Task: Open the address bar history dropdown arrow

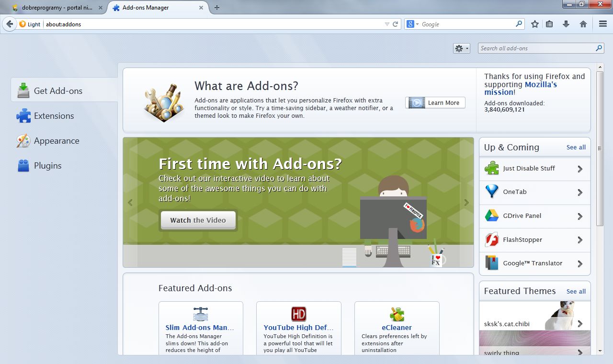Action: click(x=387, y=24)
